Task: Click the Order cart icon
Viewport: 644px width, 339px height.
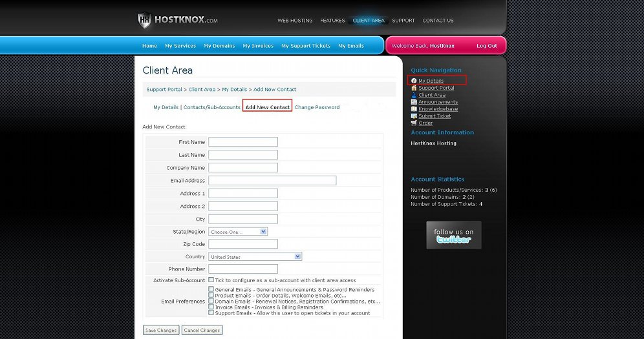Action: (x=414, y=123)
